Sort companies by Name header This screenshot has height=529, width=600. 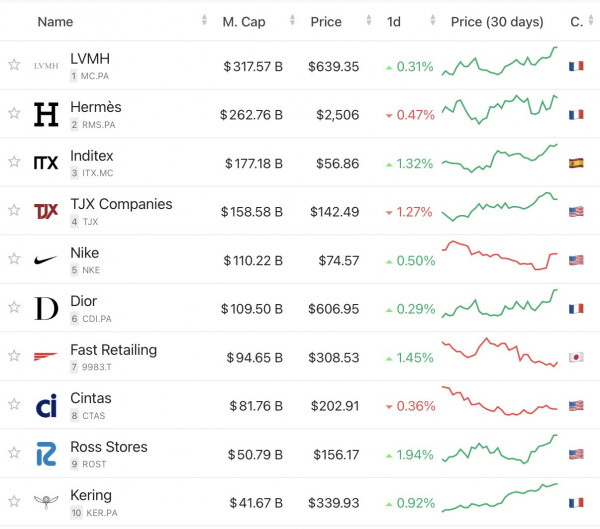tap(55, 21)
